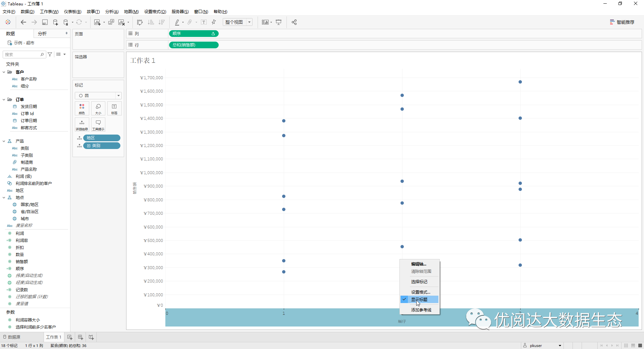Collapse the 客户 folder
The image size is (644, 349).
click(x=4, y=72)
